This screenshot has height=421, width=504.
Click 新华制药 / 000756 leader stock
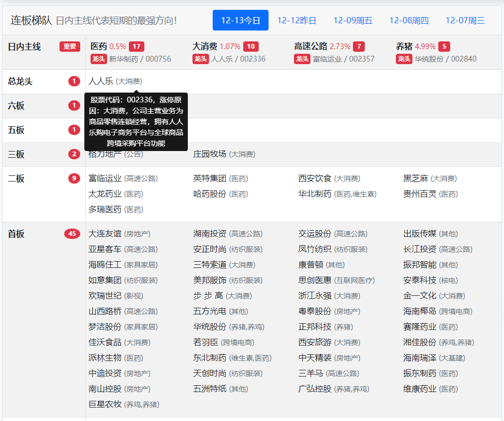140,59
